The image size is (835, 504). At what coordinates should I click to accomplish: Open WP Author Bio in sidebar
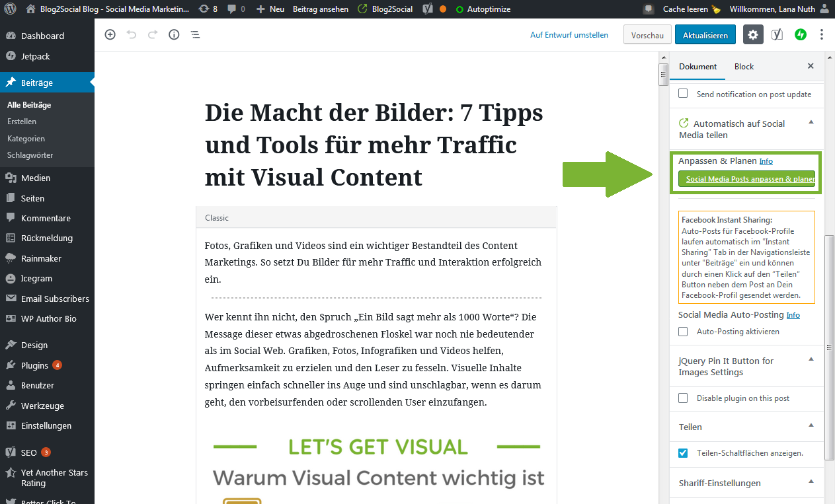pyautogui.click(x=47, y=318)
